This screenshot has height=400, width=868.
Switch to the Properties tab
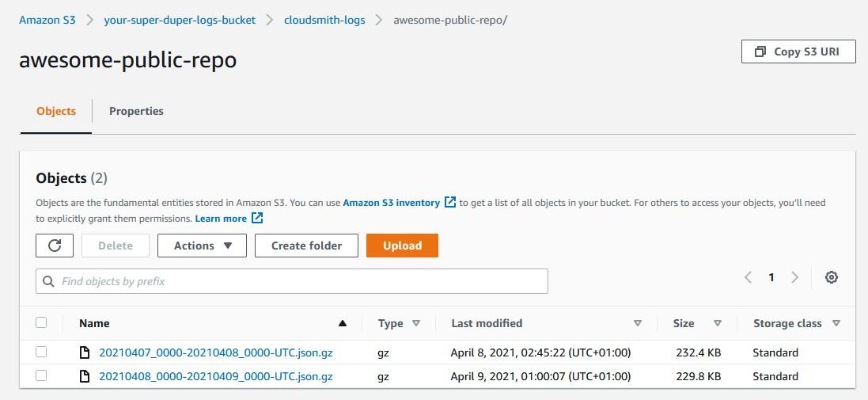click(x=136, y=111)
